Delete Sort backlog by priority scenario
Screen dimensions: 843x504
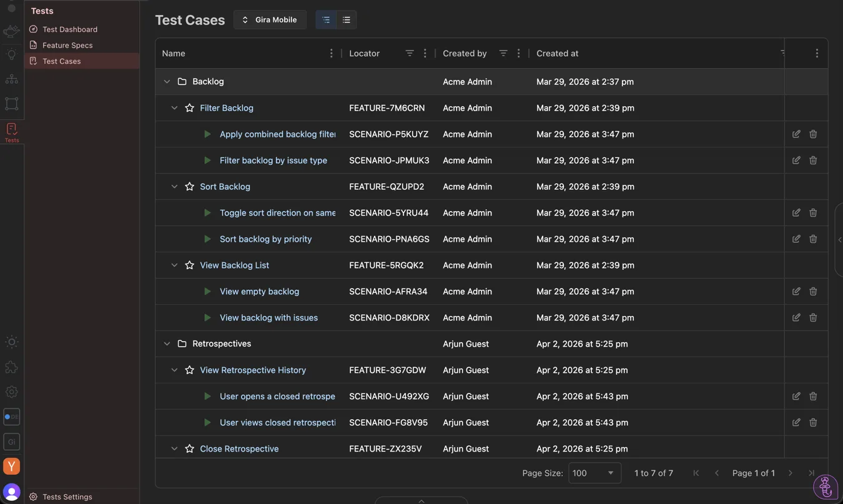(x=813, y=239)
